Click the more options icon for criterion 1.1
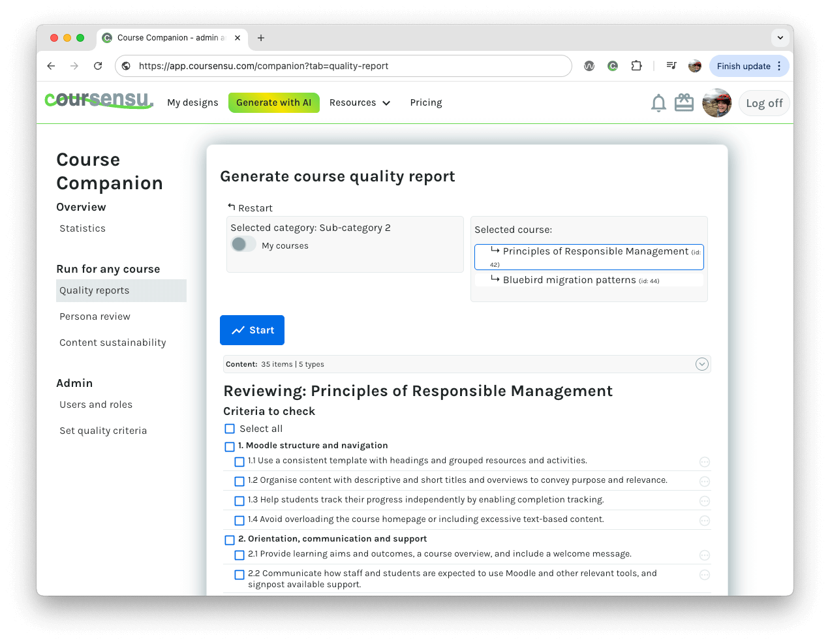This screenshot has height=644, width=830. click(x=704, y=462)
